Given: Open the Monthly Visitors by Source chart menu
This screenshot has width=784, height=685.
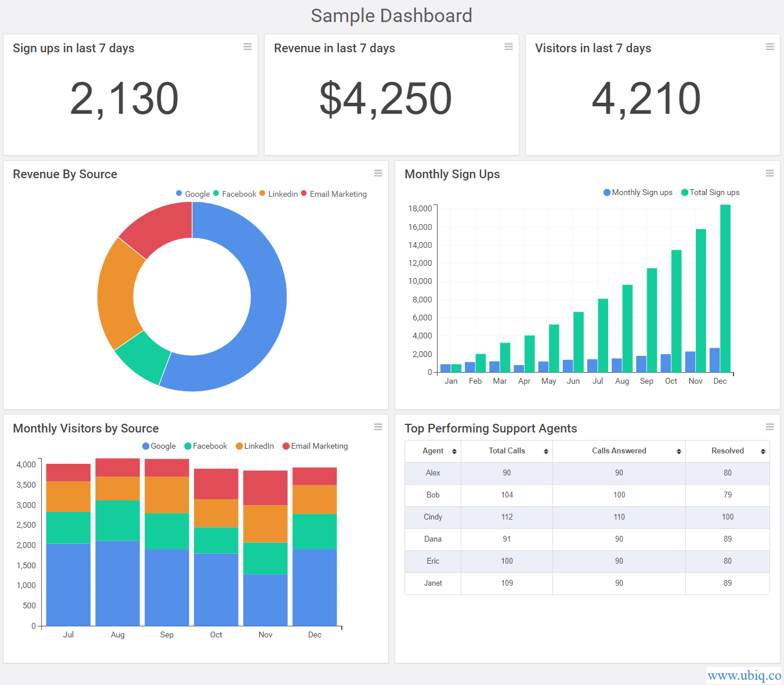Looking at the screenshot, I should 378,427.
